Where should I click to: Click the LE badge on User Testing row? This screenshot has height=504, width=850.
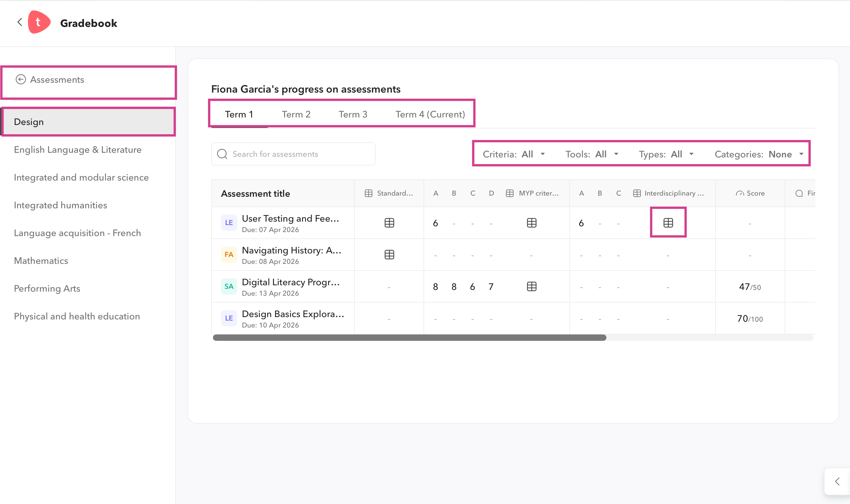click(x=229, y=223)
